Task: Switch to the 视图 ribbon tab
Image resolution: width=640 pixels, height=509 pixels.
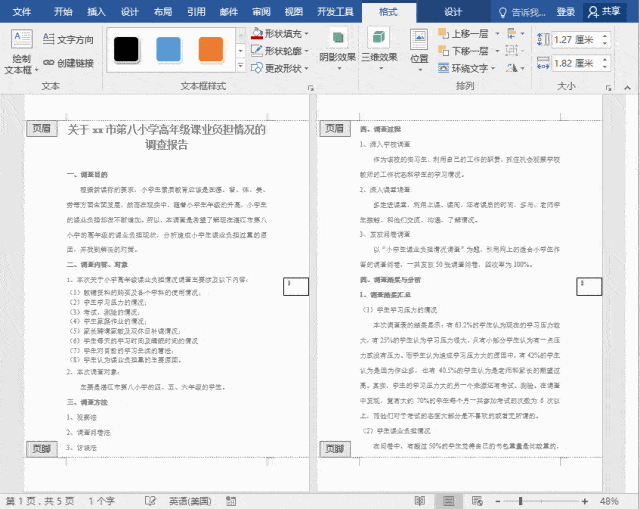Action: pyautogui.click(x=294, y=11)
